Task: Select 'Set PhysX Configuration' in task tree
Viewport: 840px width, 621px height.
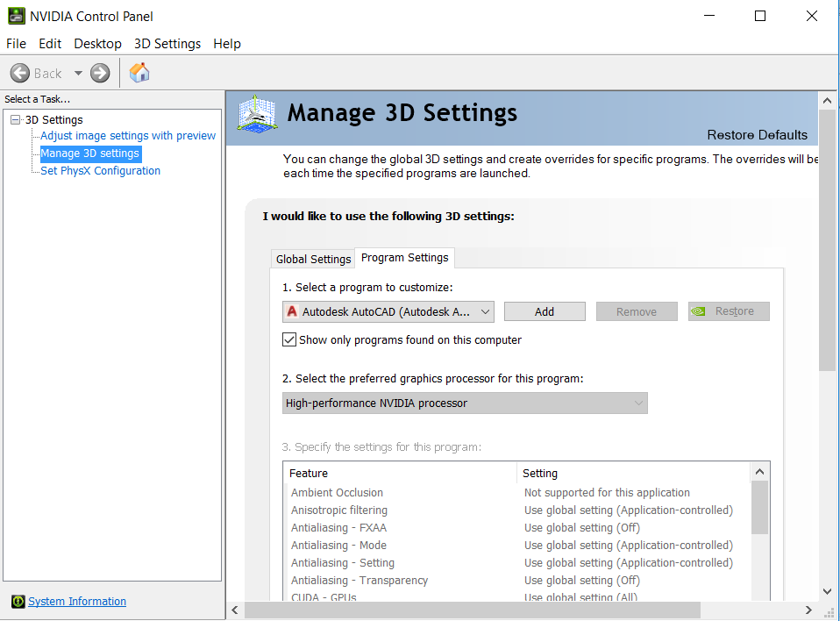Action: click(x=100, y=171)
